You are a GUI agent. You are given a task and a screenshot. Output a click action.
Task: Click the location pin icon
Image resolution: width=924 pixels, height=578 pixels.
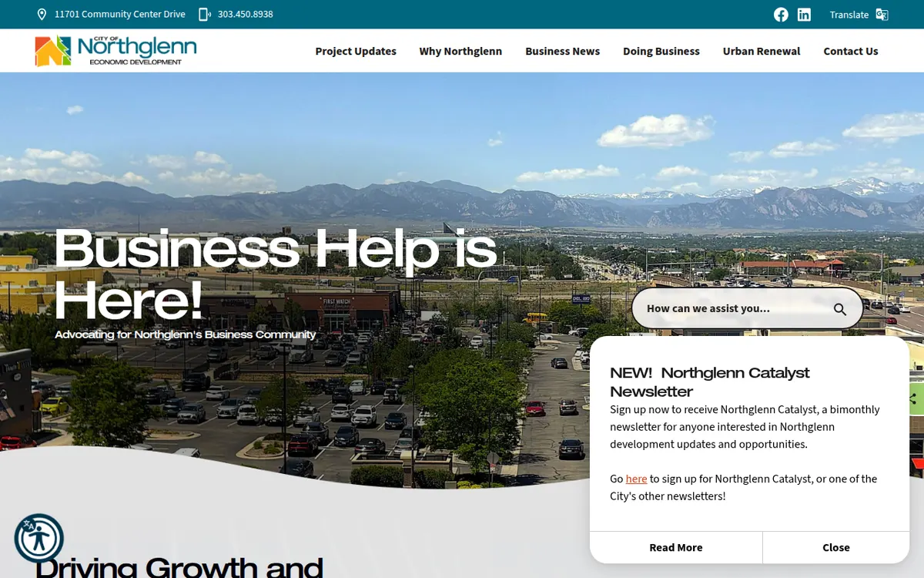pos(42,15)
